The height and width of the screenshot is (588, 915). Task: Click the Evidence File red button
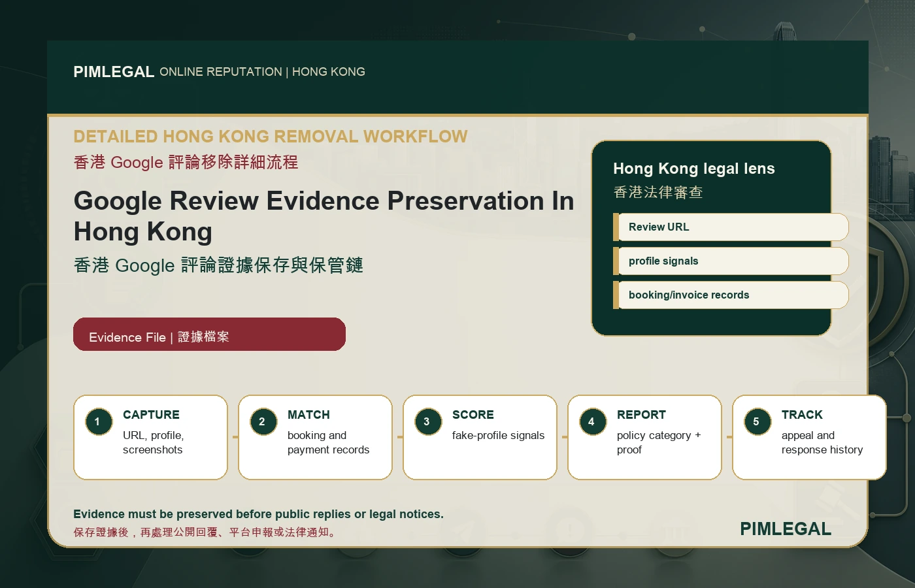[x=209, y=335]
